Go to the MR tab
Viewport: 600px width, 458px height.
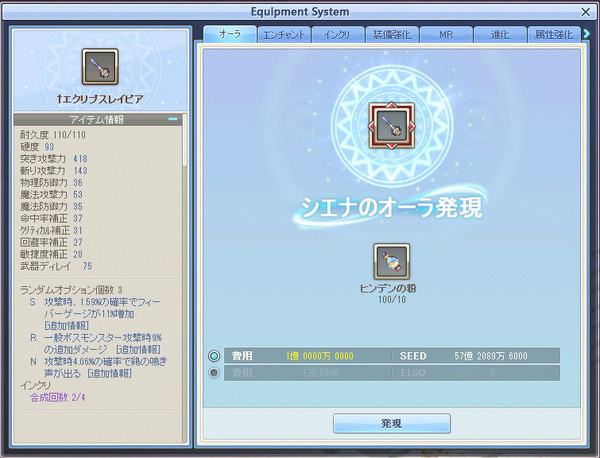[x=445, y=34]
